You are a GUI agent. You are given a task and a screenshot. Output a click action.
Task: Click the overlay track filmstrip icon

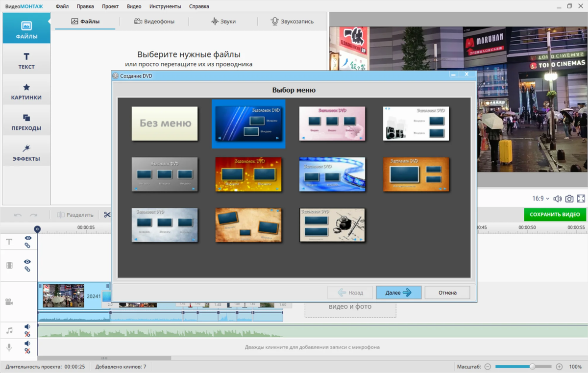(9, 265)
